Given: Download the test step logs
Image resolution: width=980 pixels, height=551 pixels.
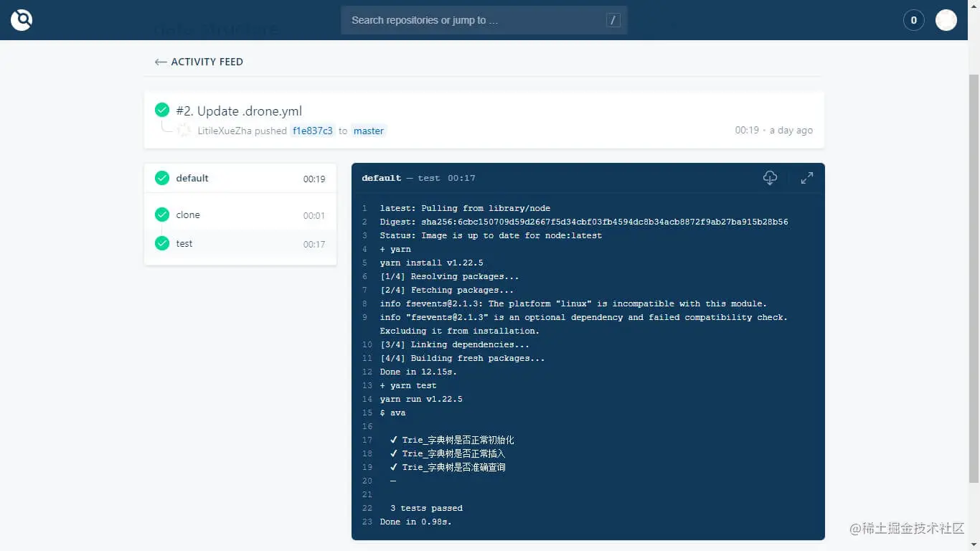Looking at the screenshot, I should pos(770,178).
